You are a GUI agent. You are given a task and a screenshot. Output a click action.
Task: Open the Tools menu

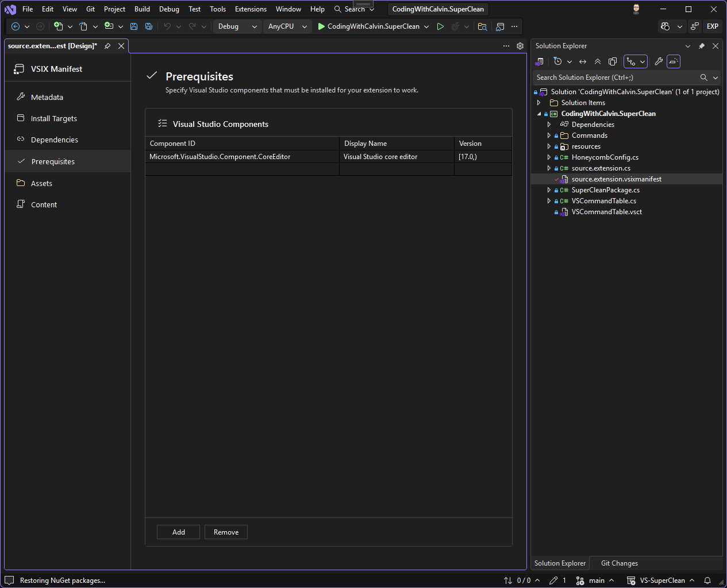point(218,9)
